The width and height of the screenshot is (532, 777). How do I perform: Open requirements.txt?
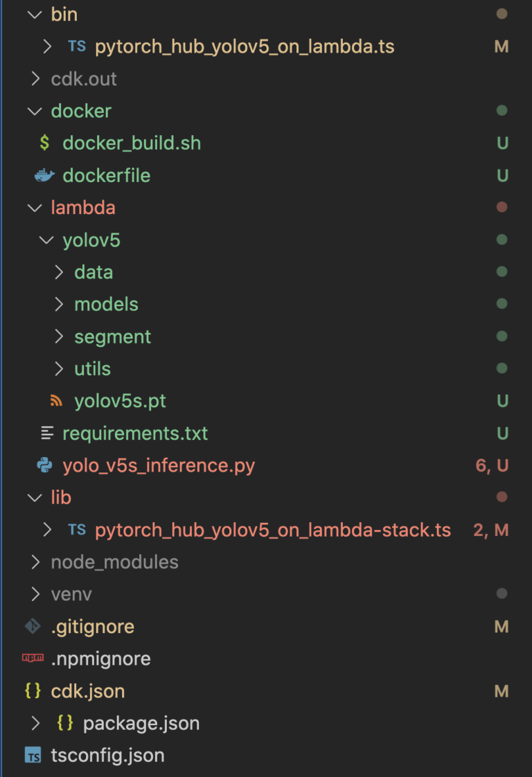coord(135,433)
